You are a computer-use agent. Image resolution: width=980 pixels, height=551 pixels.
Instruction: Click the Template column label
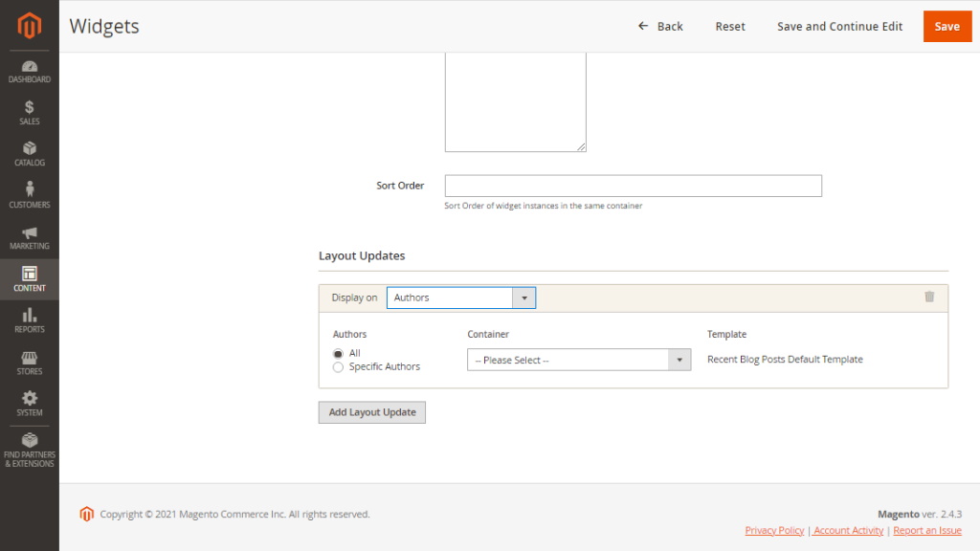click(727, 334)
